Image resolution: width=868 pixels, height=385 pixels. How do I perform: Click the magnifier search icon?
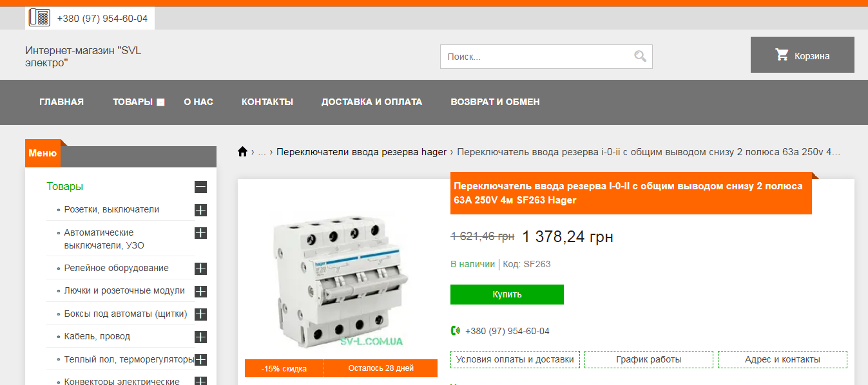(640, 57)
